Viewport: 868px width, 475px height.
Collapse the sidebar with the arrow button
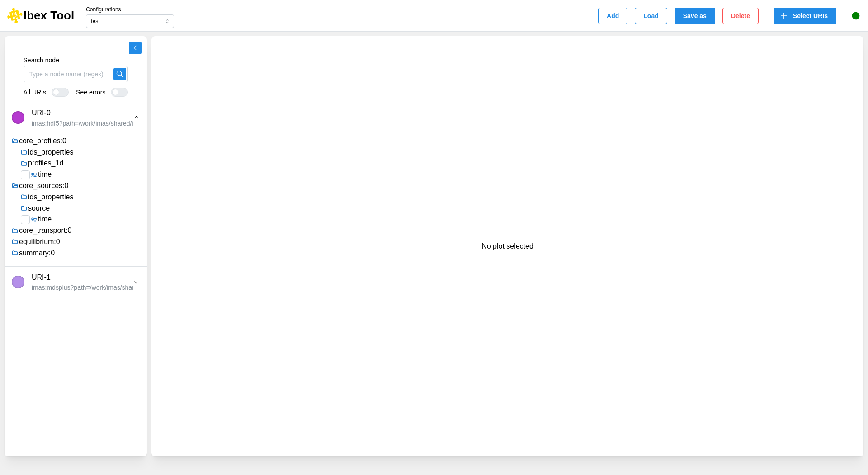pos(135,48)
